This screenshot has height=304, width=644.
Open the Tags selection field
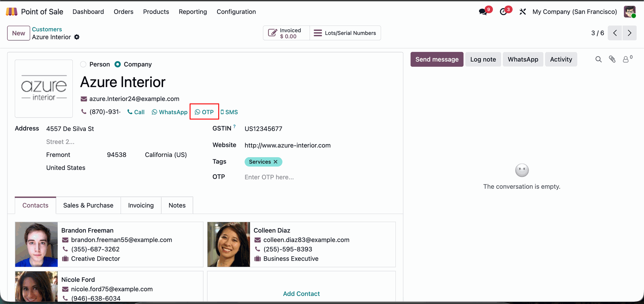point(320,162)
